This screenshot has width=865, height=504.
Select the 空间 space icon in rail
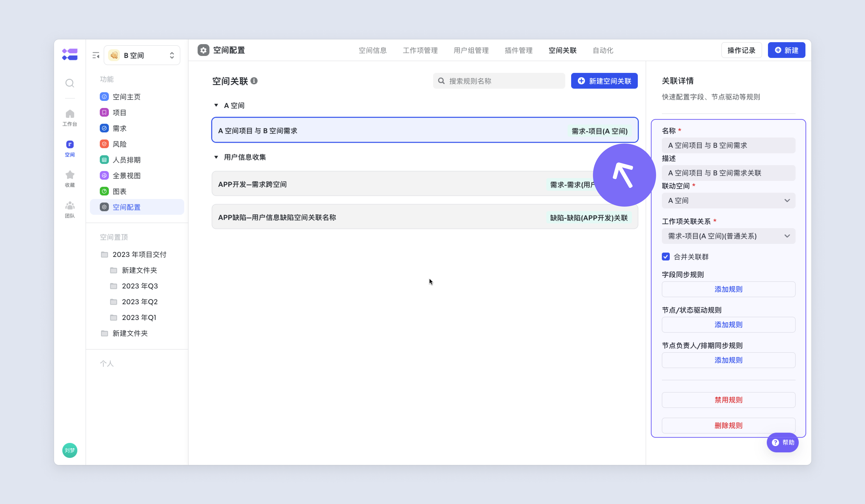click(x=70, y=148)
